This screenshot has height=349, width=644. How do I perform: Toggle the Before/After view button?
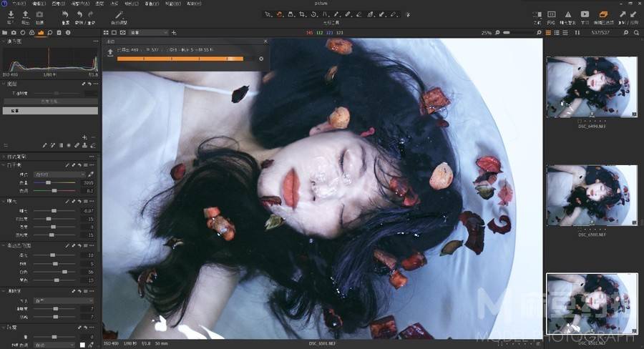coord(537,14)
